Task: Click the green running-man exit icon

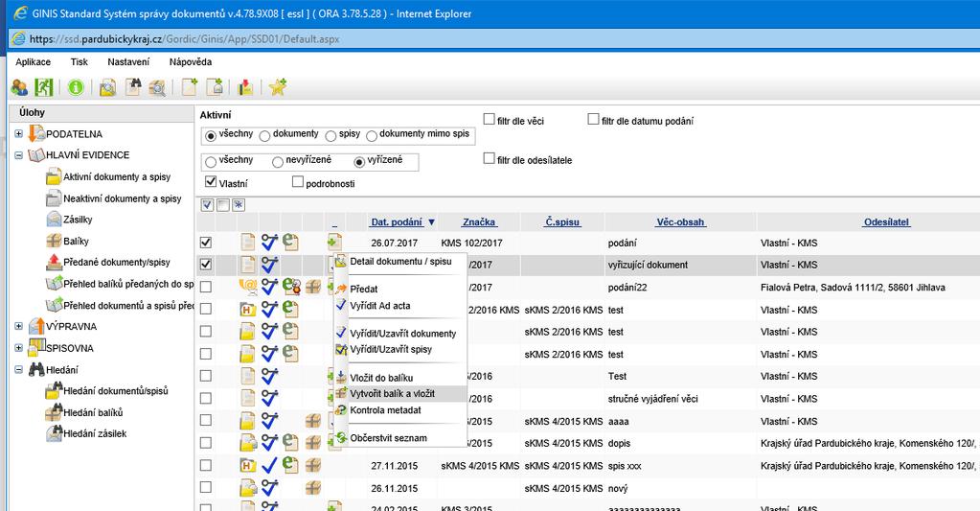Action: point(43,87)
